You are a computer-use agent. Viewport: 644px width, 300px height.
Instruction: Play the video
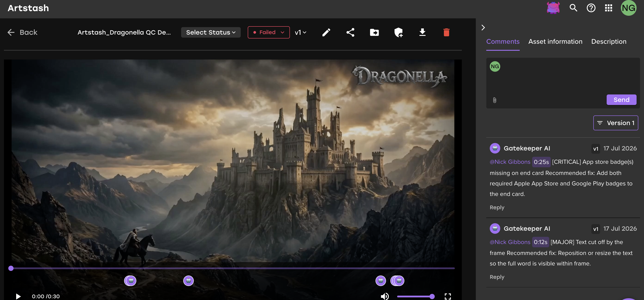click(x=18, y=297)
